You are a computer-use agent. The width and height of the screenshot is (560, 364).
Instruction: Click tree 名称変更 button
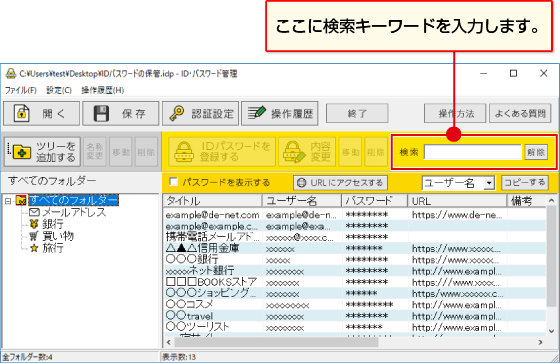[95, 152]
